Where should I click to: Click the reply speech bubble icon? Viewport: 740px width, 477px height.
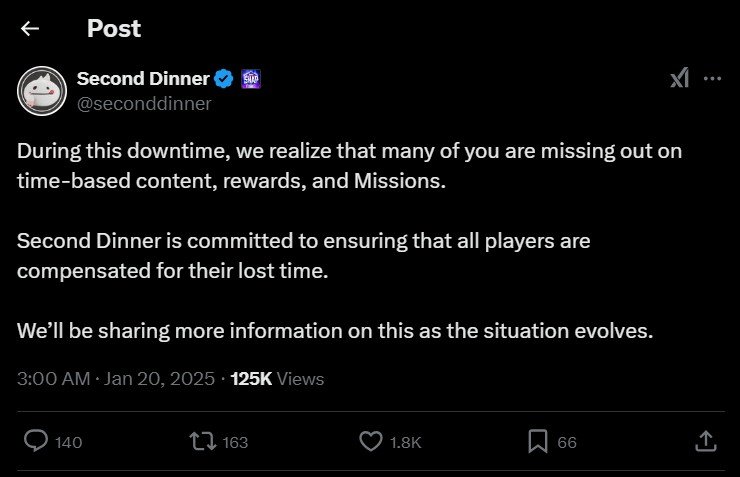36,441
